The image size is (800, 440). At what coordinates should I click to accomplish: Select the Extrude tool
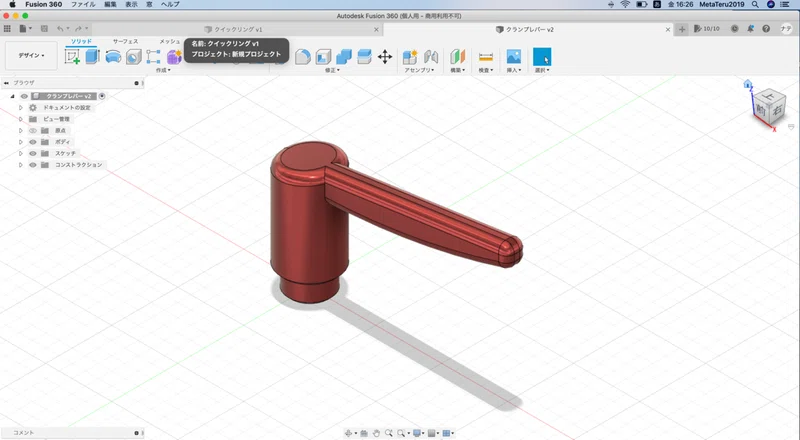(x=92, y=56)
